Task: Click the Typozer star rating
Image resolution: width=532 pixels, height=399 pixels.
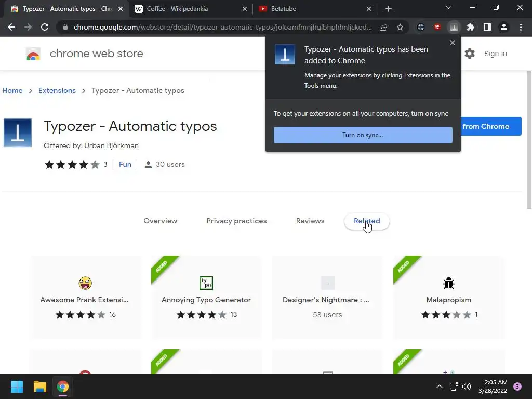Action: pyautogui.click(x=72, y=165)
